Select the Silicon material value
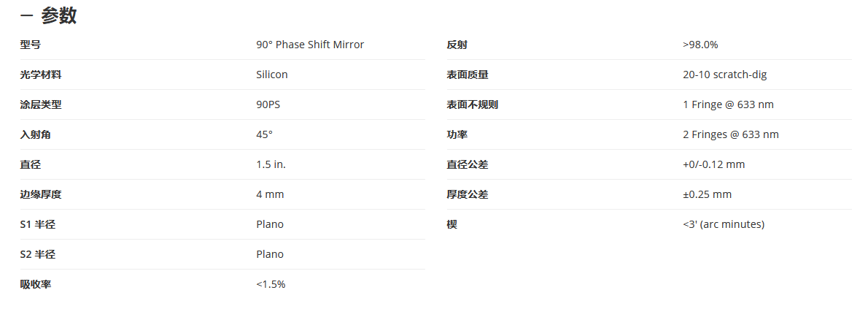868x328 pixels. point(272,75)
